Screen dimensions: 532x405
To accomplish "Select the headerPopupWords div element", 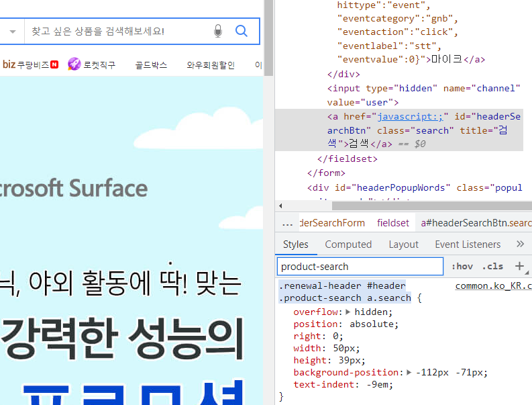I will [x=415, y=187].
